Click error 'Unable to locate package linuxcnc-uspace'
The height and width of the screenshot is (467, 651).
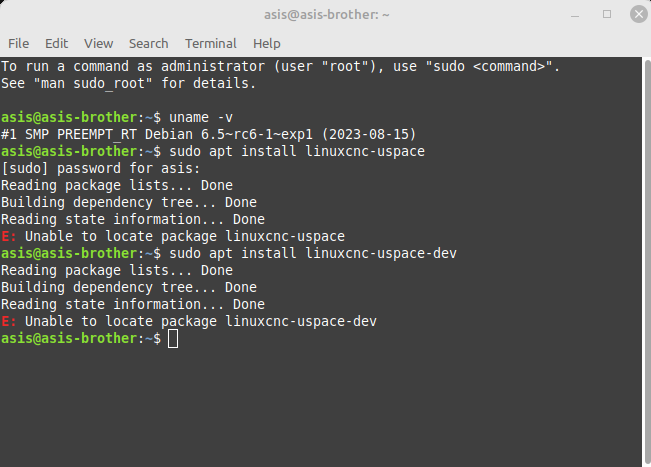tap(185, 237)
